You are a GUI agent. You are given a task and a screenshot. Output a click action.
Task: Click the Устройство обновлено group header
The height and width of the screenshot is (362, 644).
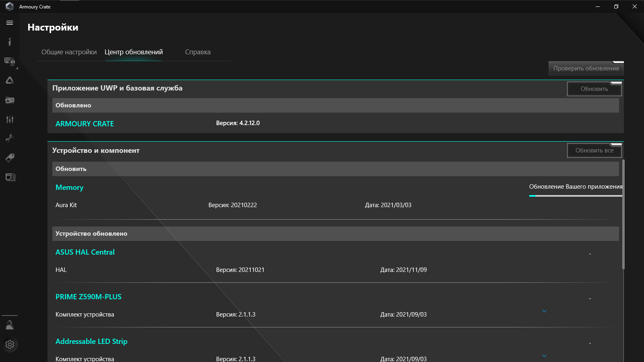pyautogui.click(x=336, y=234)
